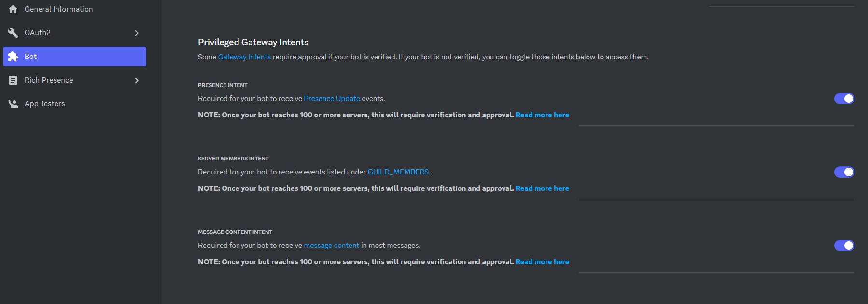Click Read more here beside Server Members note
The image size is (868, 304).
click(x=542, y=188)
